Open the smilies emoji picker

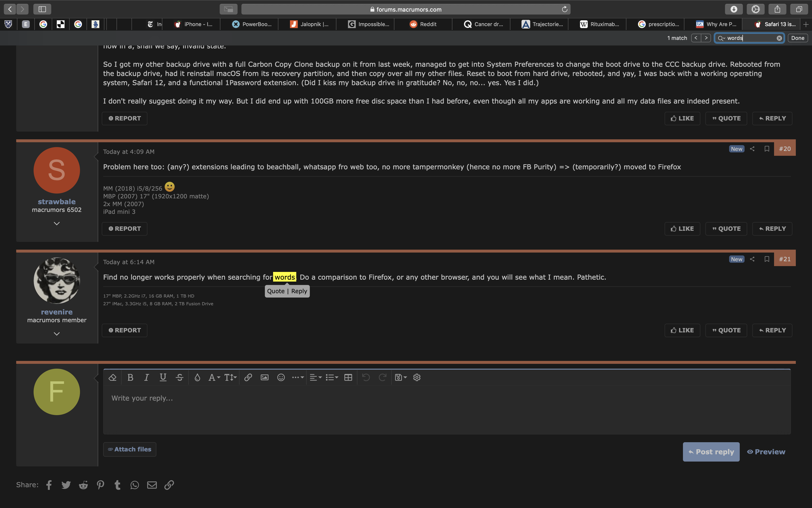[x=281, y=377]
